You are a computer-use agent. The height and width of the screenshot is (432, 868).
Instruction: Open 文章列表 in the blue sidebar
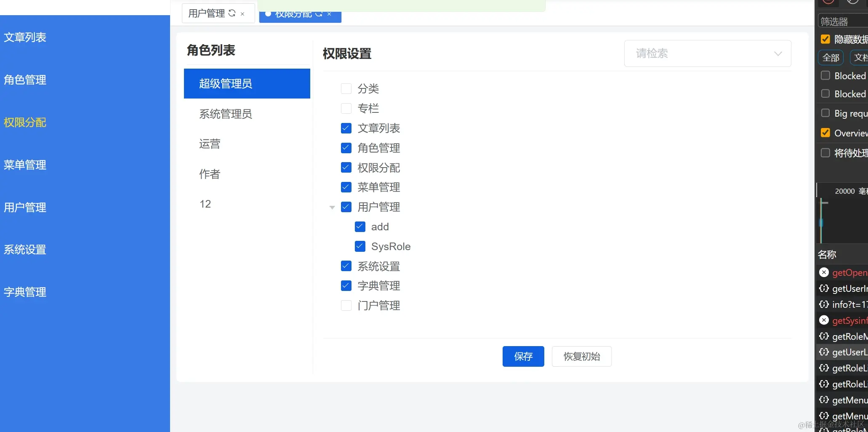[x=25, y=37]
